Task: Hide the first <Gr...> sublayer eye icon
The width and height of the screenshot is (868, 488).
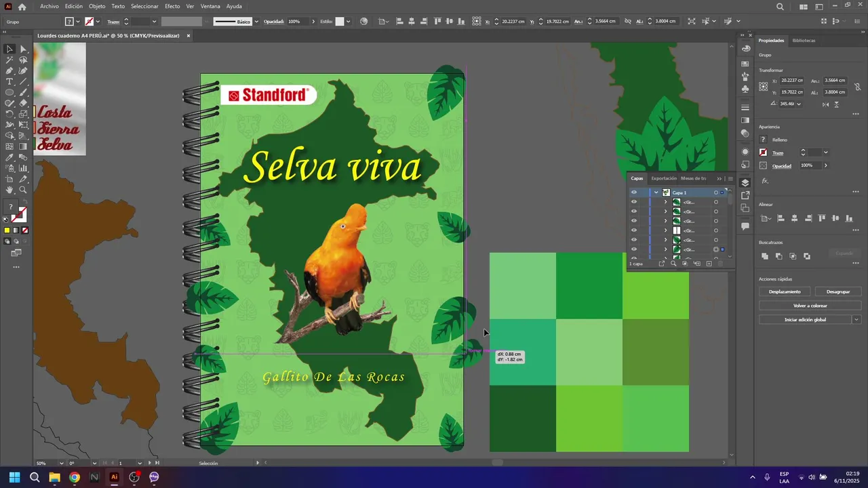Action: 634,202
